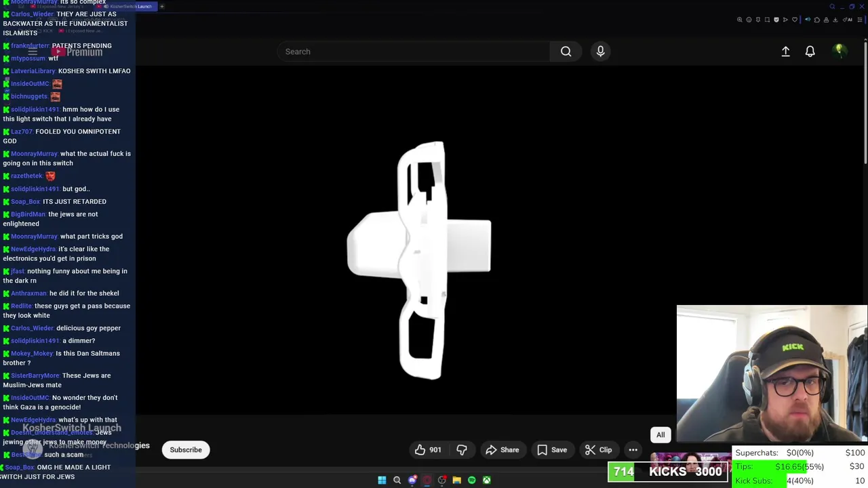Open Discord from the taskbar
This screenshot has height=488, width=868.
tap(412, 480)
